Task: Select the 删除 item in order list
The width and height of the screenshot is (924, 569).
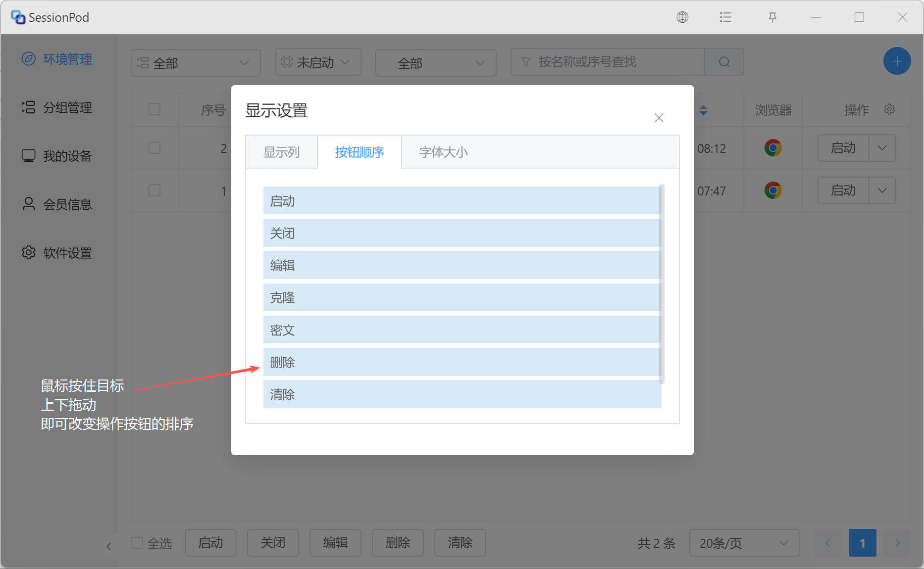Action: click(462, 362)
